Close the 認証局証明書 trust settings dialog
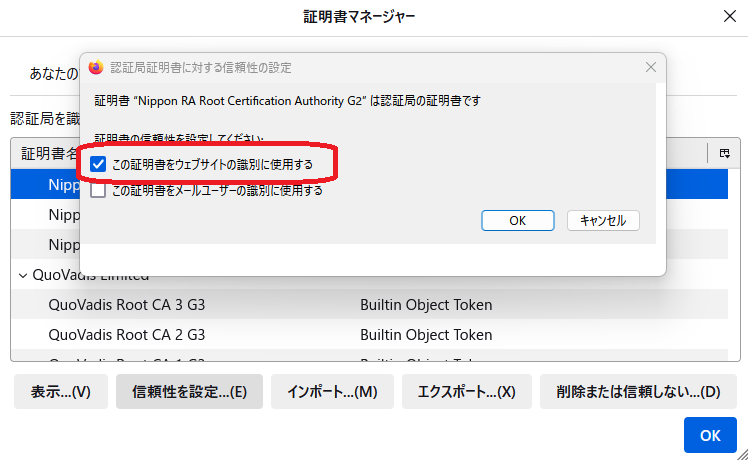 click(651, 67)
